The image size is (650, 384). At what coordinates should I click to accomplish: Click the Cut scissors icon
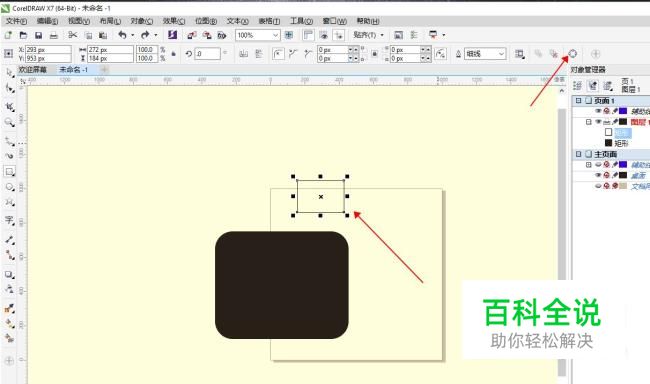pyautogui.click(x=73, y=35)
